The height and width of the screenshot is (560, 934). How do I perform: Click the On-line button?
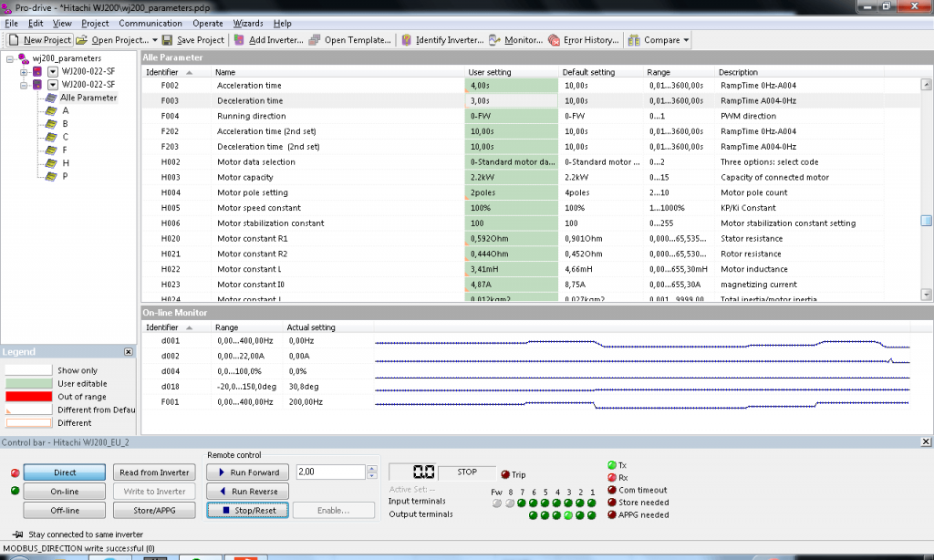point(65,492)
